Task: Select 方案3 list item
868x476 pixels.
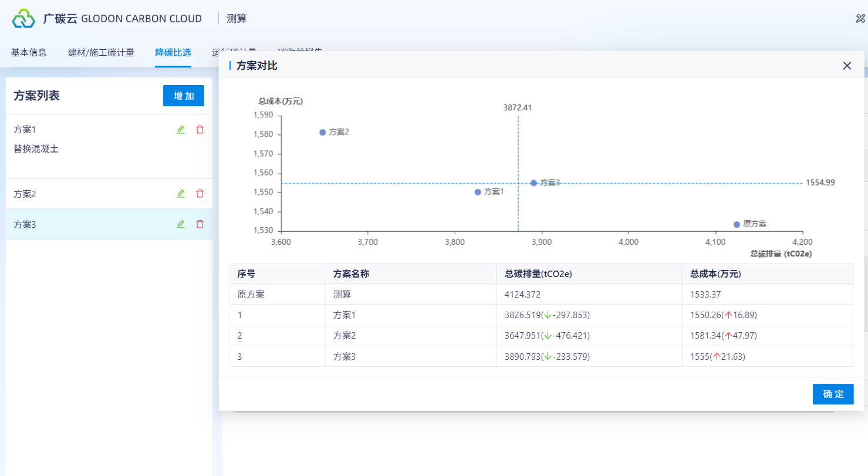Action: pyautogui.click(x=25, y=224)
